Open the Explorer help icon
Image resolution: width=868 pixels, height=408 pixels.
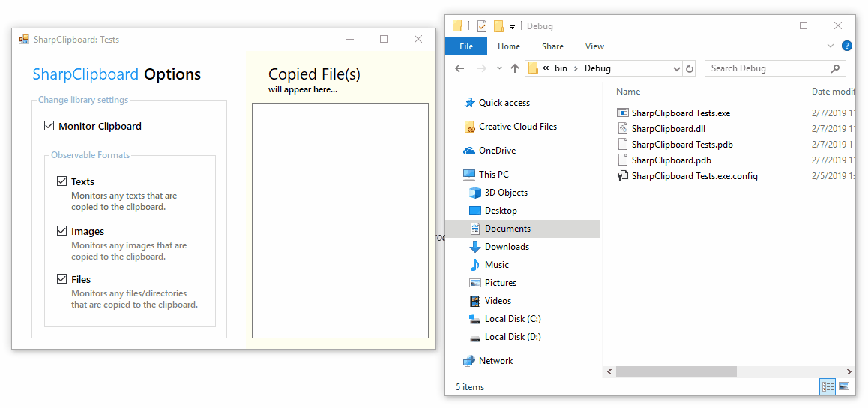point(846,46)
